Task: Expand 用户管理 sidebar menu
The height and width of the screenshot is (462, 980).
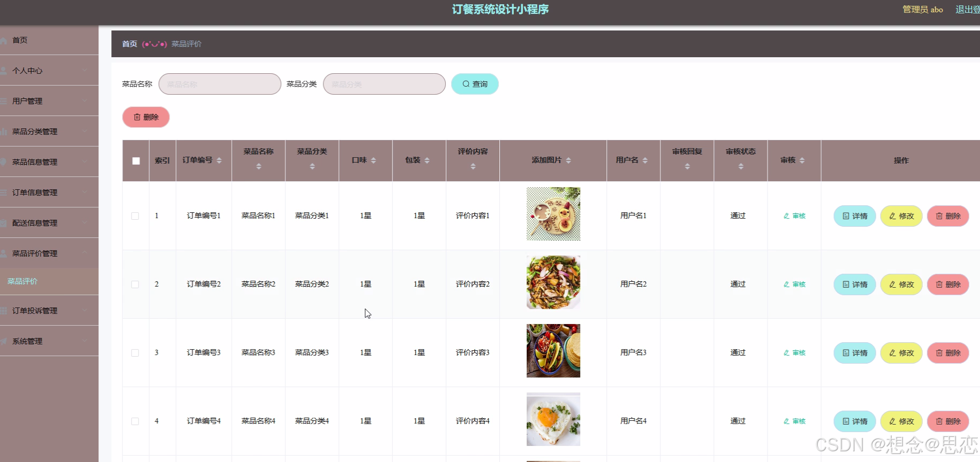Action: 49,101
